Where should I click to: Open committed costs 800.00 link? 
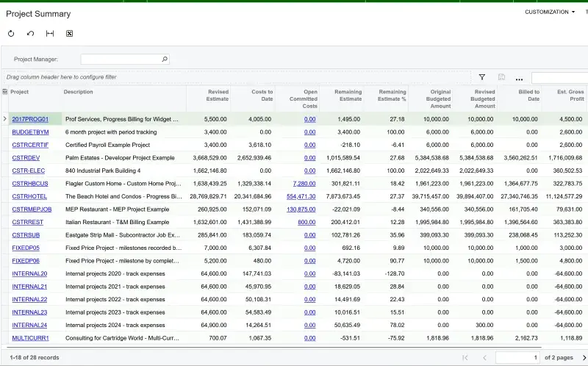click(306, 222)
